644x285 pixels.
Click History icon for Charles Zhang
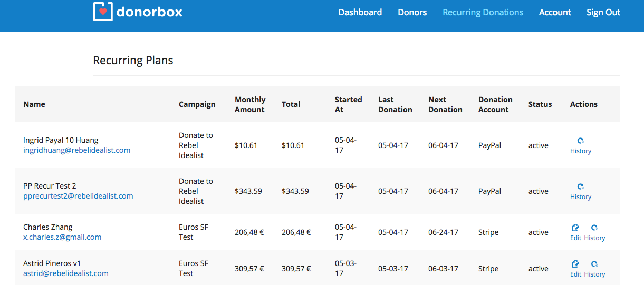594,228
